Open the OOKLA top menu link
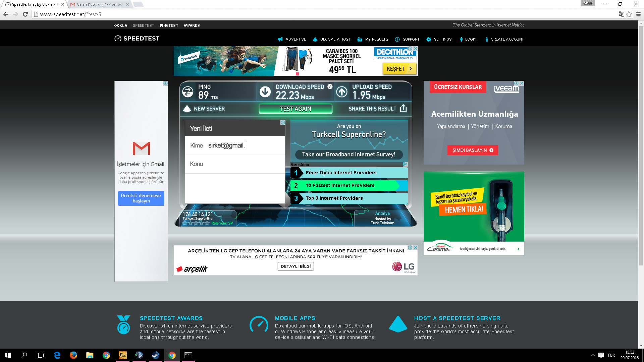Viewport: 644px width, 362px height. pyautogui.click(x=120, y=25)
